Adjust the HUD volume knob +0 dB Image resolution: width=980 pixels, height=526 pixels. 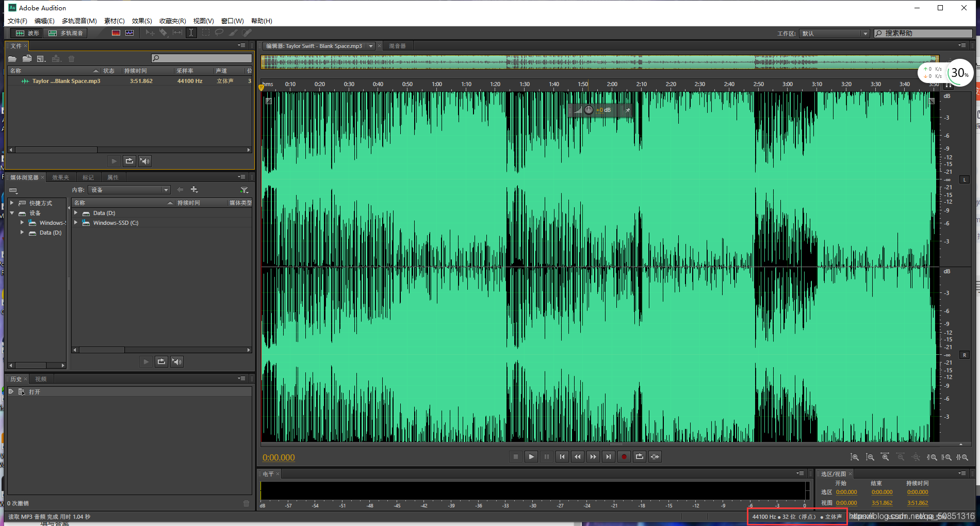589,110
